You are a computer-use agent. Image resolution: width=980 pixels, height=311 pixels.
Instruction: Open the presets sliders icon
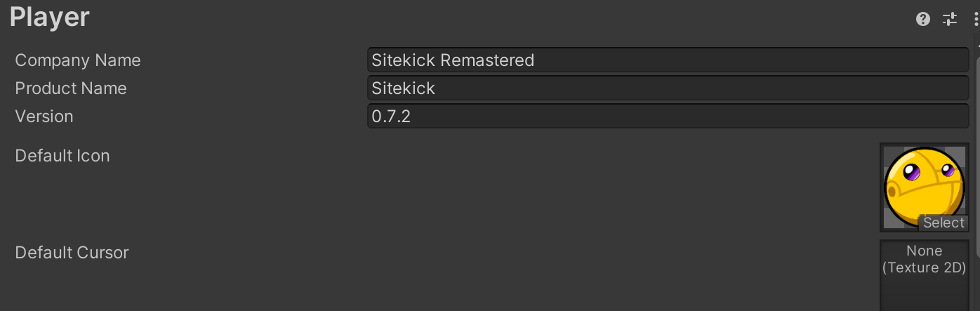pyautogui.click(x=950, y=19)
